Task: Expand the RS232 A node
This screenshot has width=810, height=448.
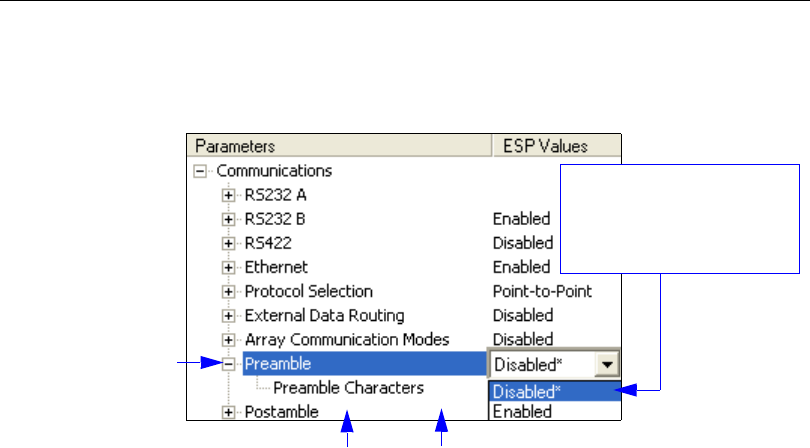Action: pos(229,195)
